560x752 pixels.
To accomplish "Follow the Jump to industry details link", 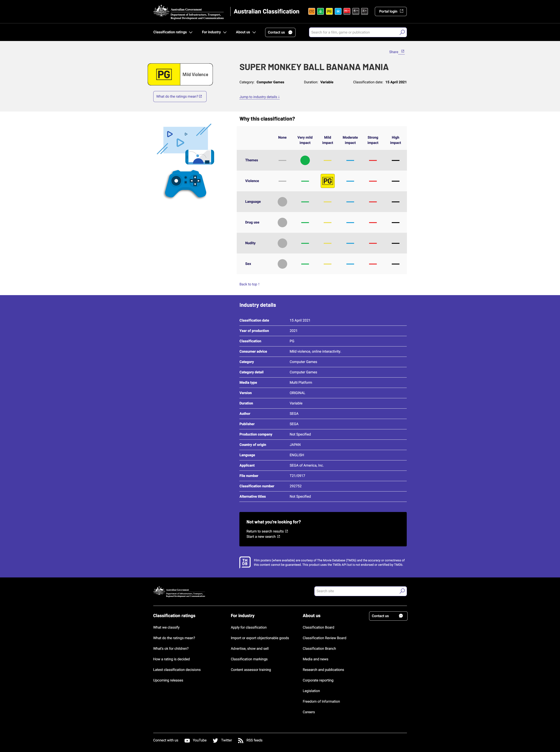I will pyautogui.click(x=260, y=97).
